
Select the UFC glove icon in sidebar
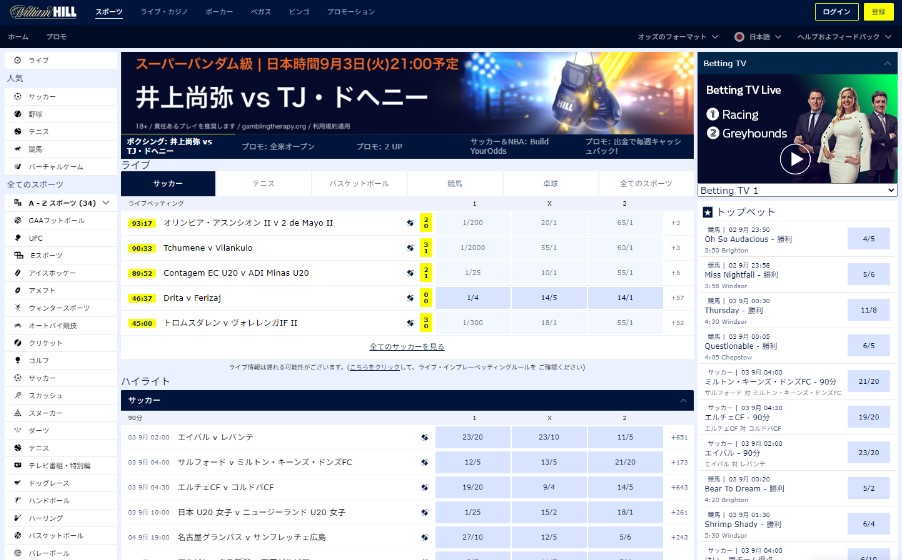(17, 237)
